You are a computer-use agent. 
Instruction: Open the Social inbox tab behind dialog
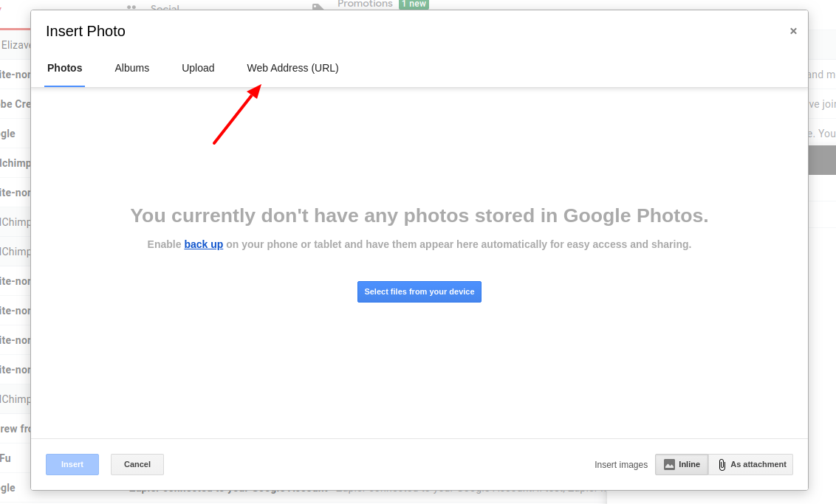click(x=165, y=7)
